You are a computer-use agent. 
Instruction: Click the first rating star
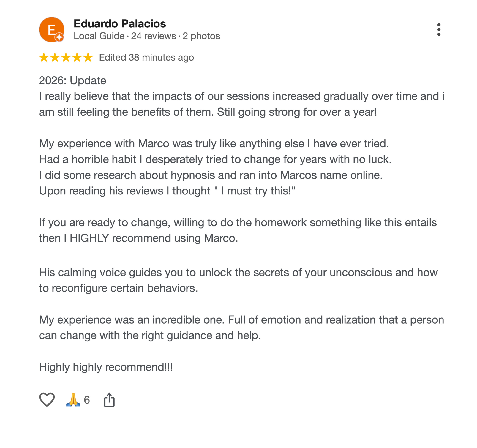click(x=44, y=57)
